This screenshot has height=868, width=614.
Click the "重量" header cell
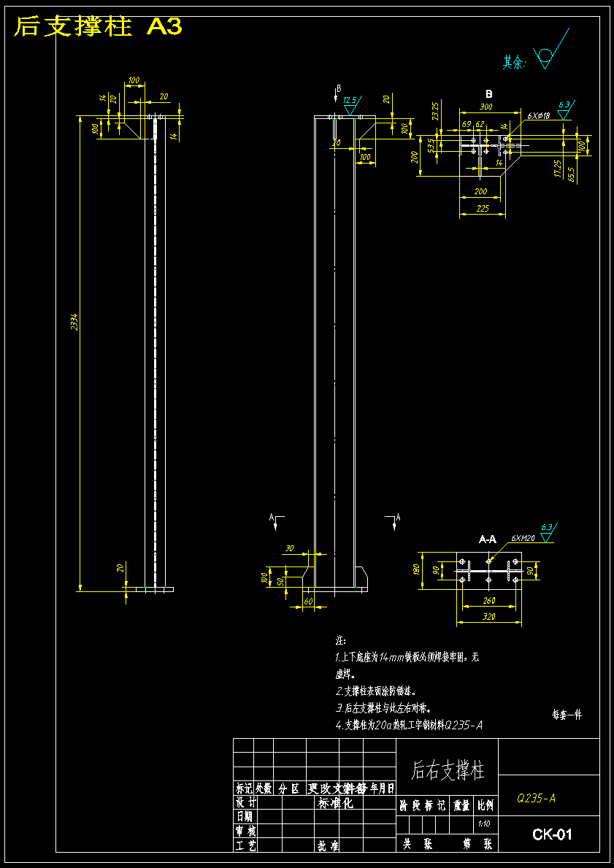pos(461,807)
